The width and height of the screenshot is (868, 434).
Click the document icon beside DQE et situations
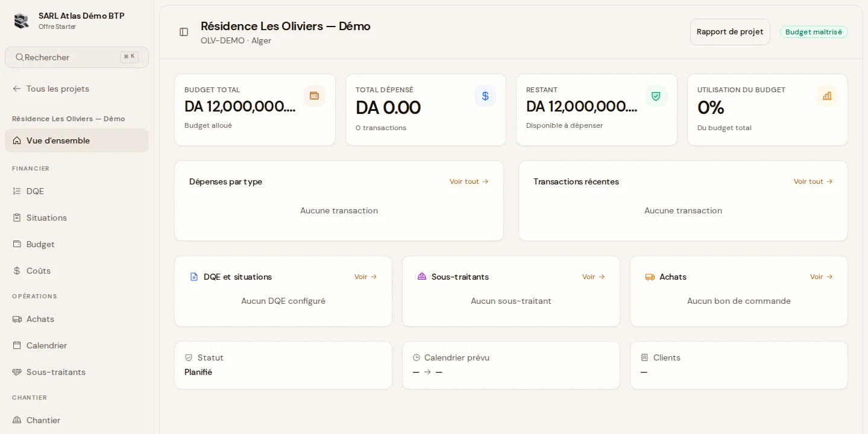coord(194,277)
